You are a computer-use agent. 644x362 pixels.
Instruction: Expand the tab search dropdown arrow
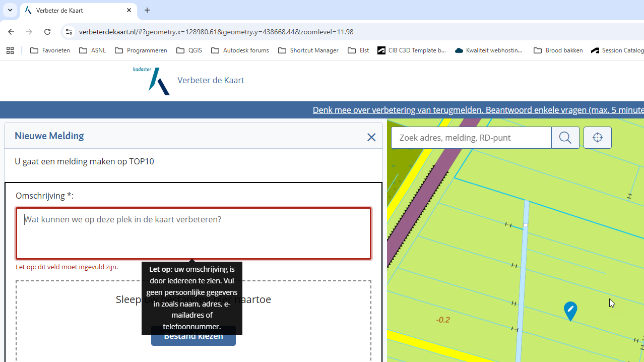click(10, 10)
